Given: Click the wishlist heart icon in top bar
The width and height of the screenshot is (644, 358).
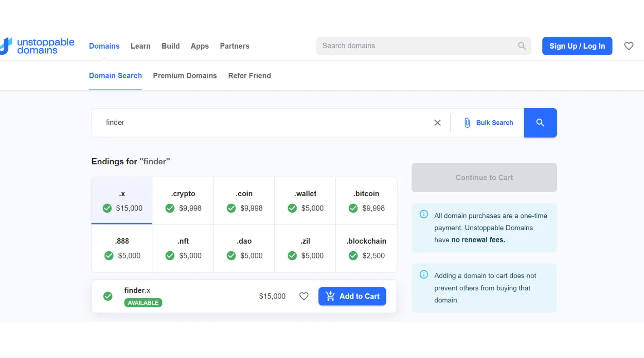Looking at the screenshot, I should pos(629,46).
